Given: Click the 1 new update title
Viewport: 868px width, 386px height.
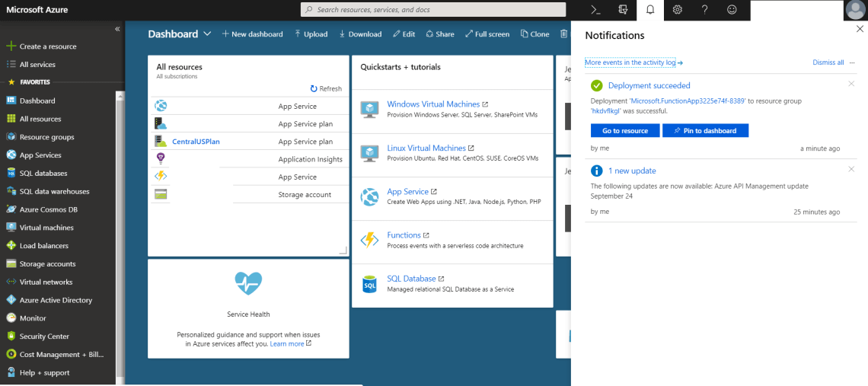Looking at the screenshot, I should pyautogui.click(x=632, y=171).
